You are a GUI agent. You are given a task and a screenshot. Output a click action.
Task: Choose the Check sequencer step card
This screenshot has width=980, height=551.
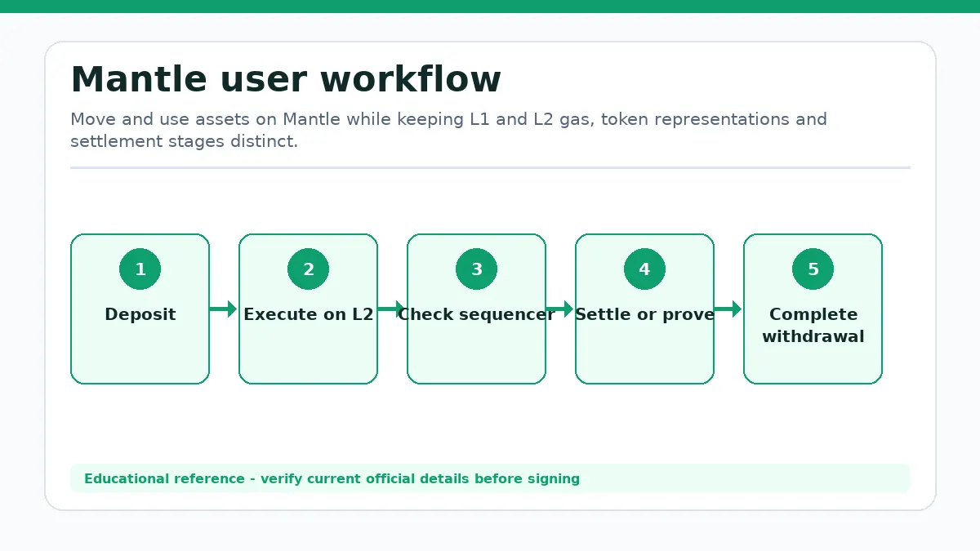[476, 309]
